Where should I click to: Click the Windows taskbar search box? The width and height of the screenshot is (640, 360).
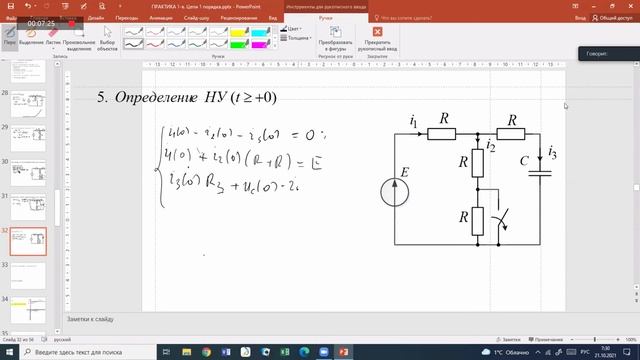[x=88, y=352]
